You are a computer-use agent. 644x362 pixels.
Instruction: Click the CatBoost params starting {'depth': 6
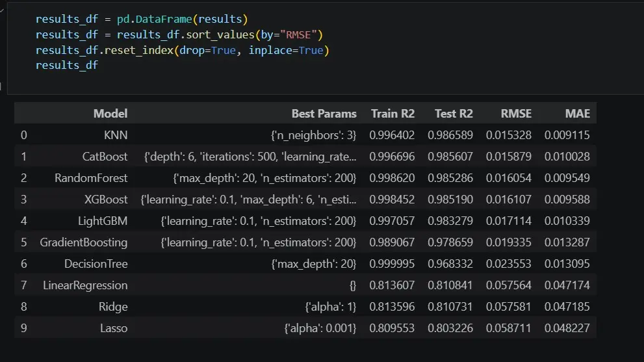[250, 157]
